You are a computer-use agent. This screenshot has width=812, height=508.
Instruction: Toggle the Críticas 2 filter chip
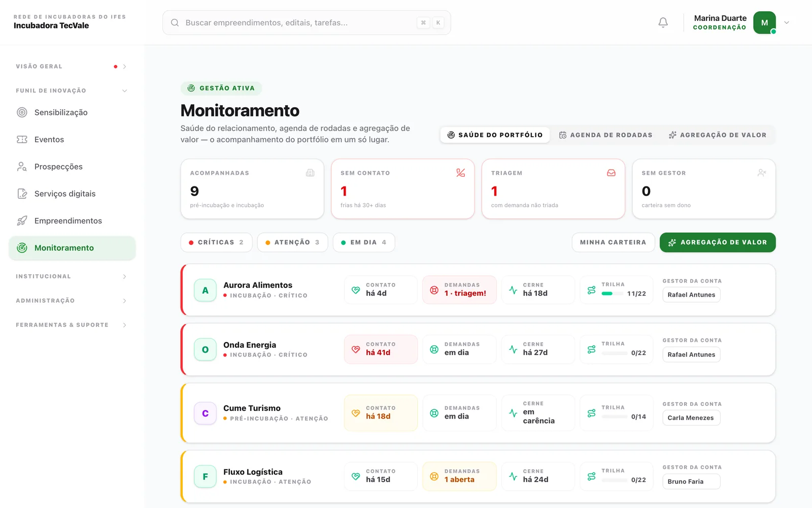tap(217, 242)
